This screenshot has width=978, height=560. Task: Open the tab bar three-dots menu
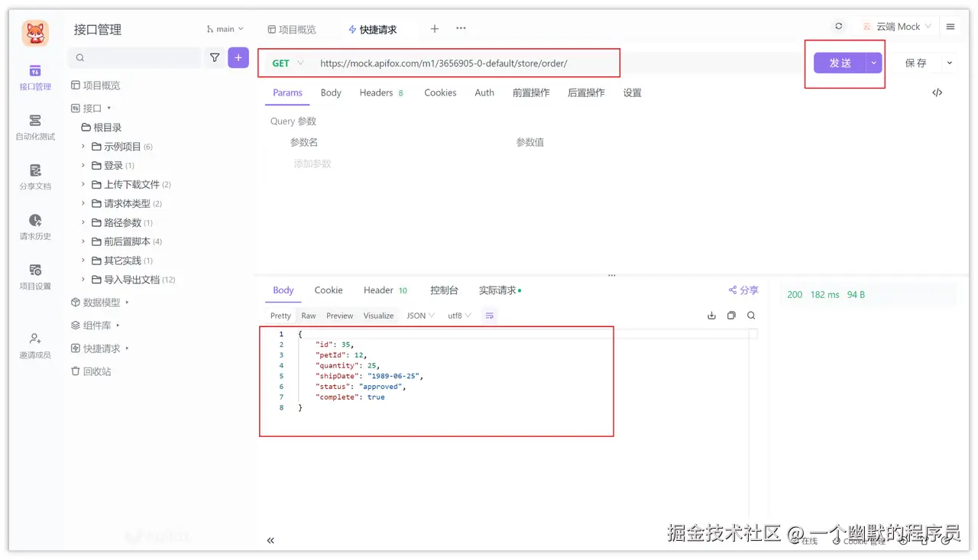click(x=461, y=29)
